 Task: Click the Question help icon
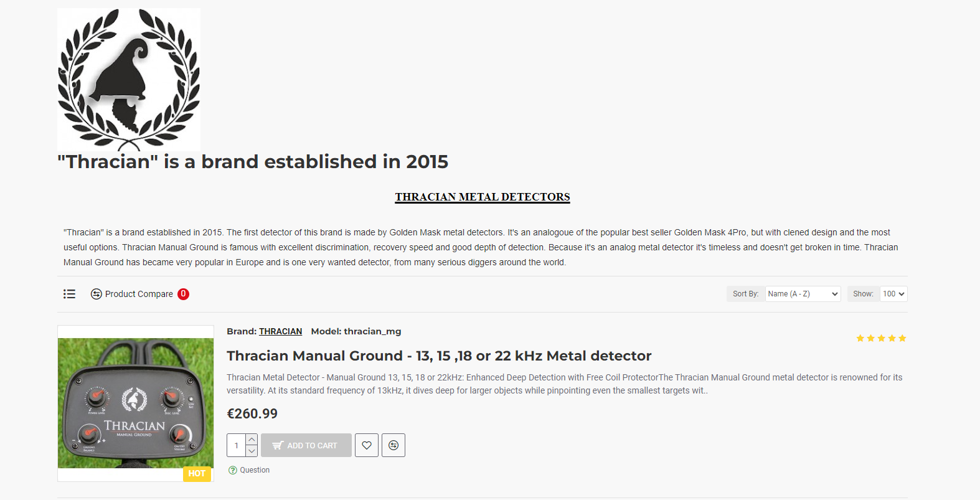pyautogui.click(x=233, y=470)
